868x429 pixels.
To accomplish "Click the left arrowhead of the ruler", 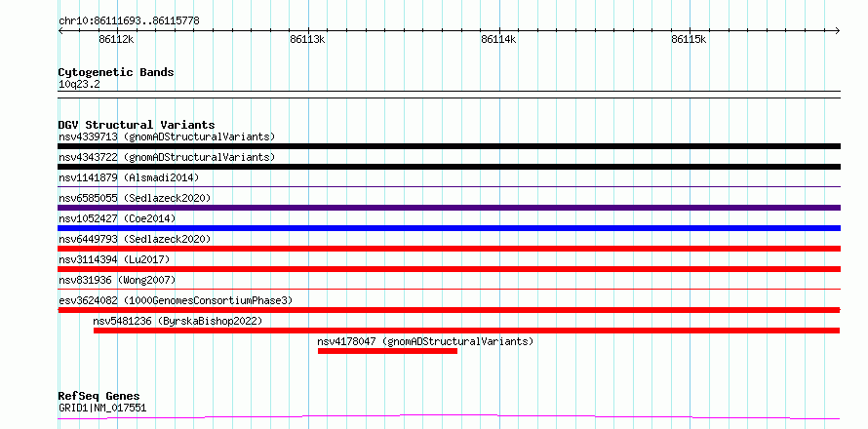I will tap(60, 30).
